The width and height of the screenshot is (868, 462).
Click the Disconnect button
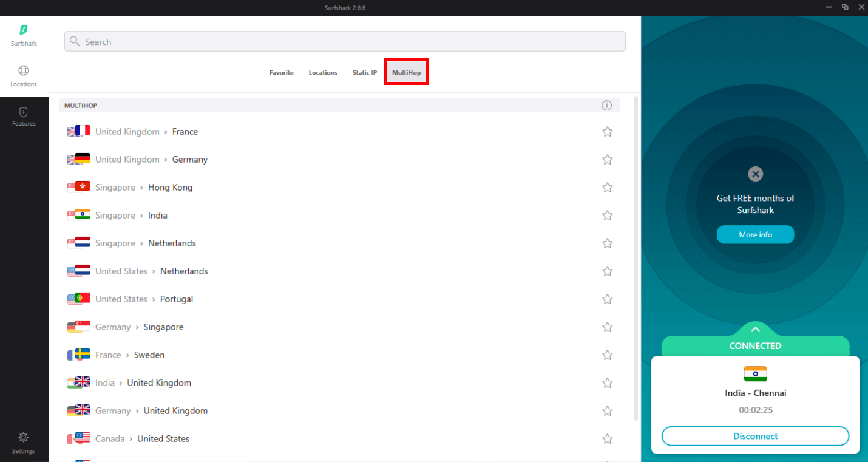click(755, 436)
